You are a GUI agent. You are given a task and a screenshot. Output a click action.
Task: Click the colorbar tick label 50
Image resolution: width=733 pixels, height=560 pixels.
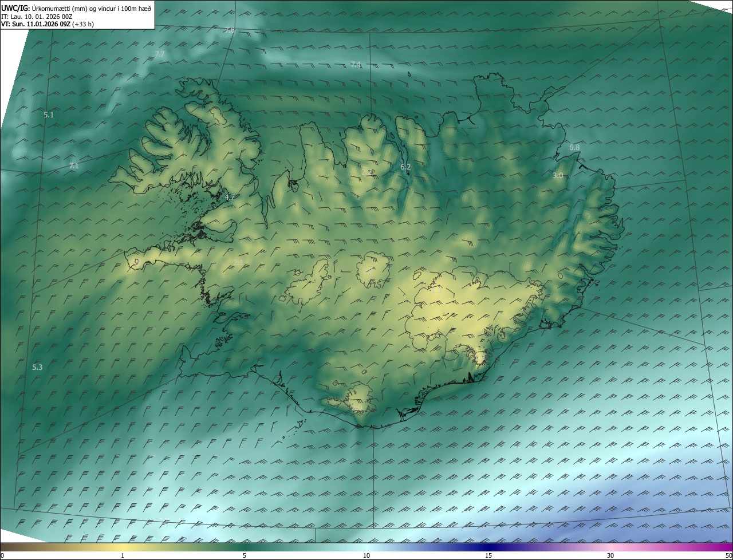[728, 556]
